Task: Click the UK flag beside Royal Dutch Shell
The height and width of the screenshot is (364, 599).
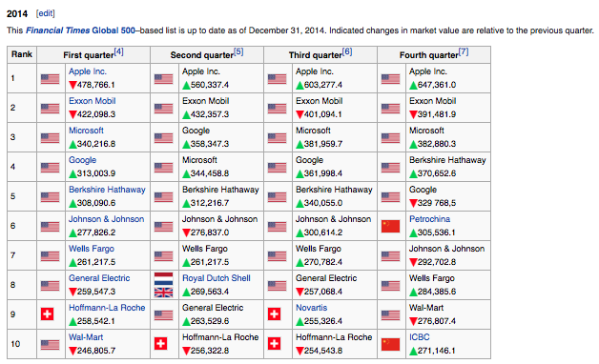Action: [x=163, y=293]
